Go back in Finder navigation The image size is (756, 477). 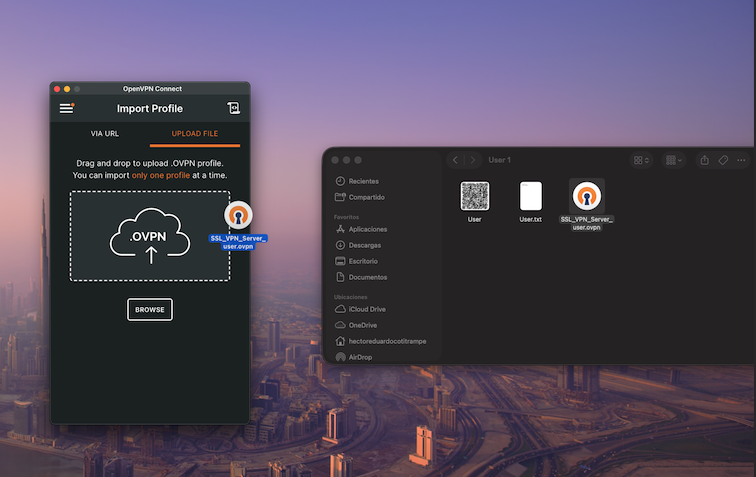455,160
